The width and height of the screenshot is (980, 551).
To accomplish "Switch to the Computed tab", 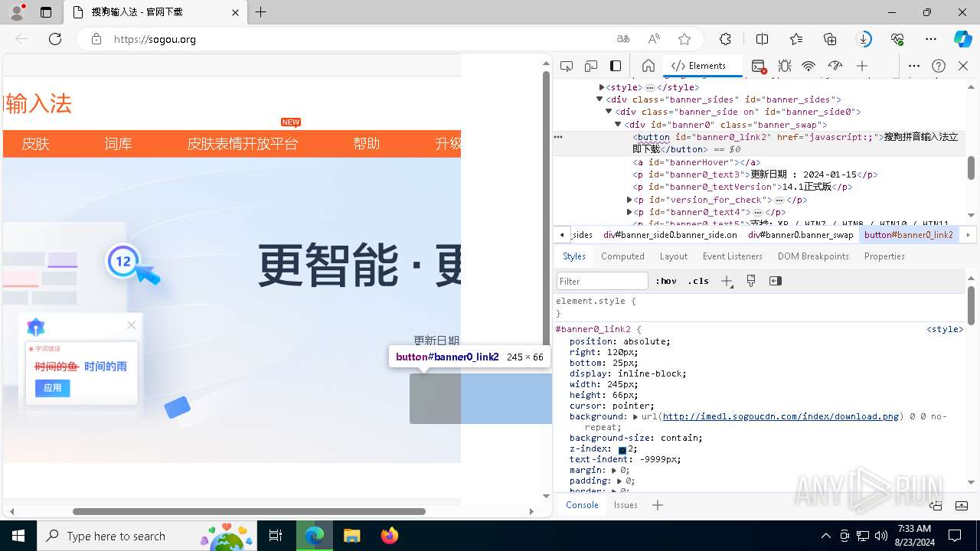I will 622,256.
